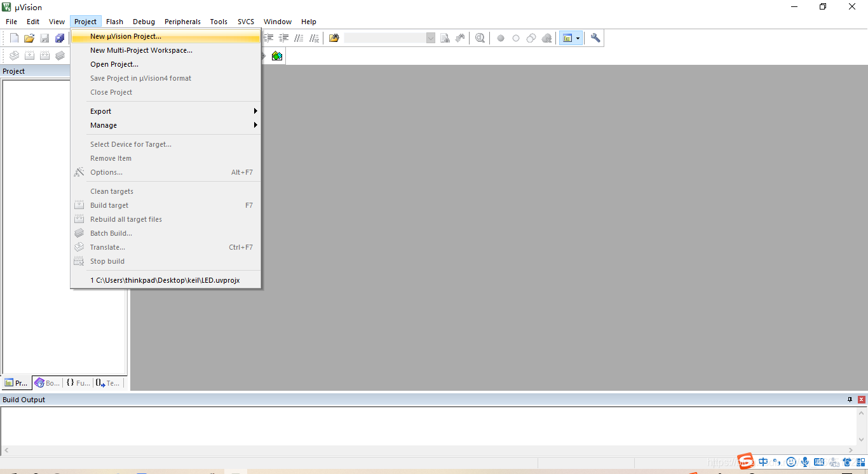Click the comment selection toolbar icon
The image size is (868, 474).
pyautogui.click(x=299, y=38)
